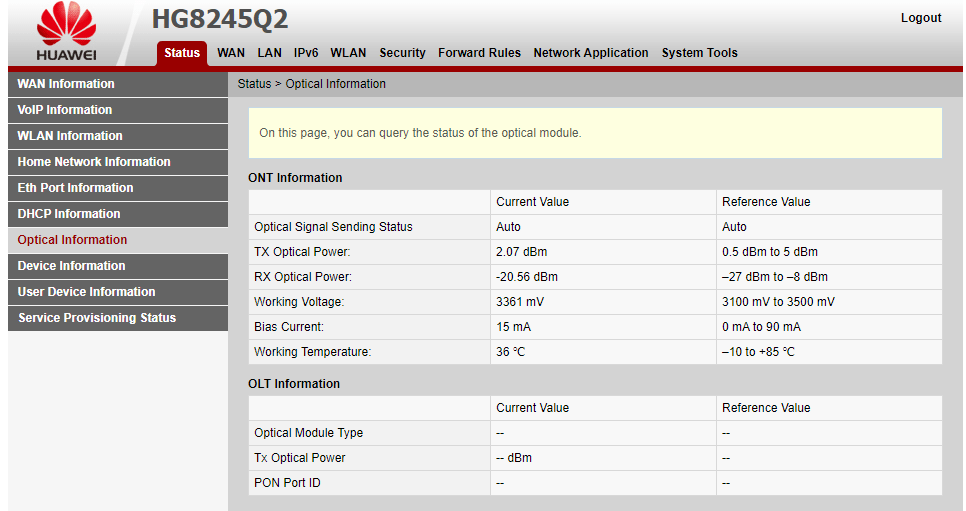Go to the WLAN tab
This screenshot has width=966, height=511.
pos(348,53)
